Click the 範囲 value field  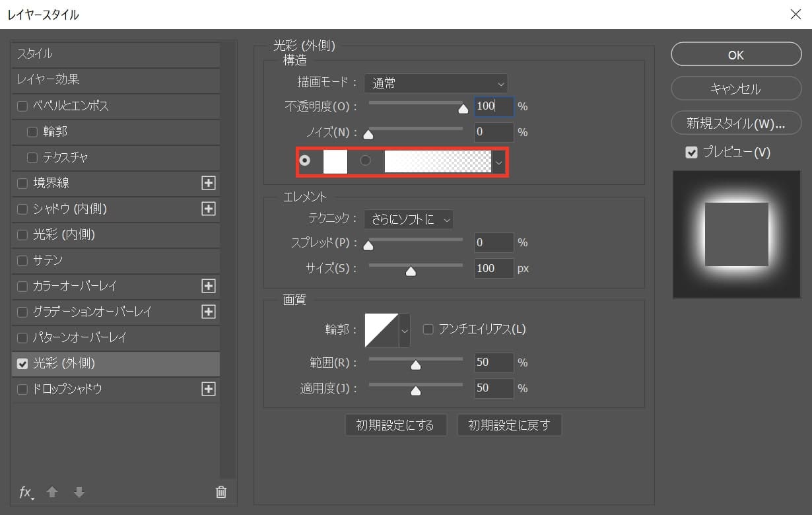click(494, 362)
